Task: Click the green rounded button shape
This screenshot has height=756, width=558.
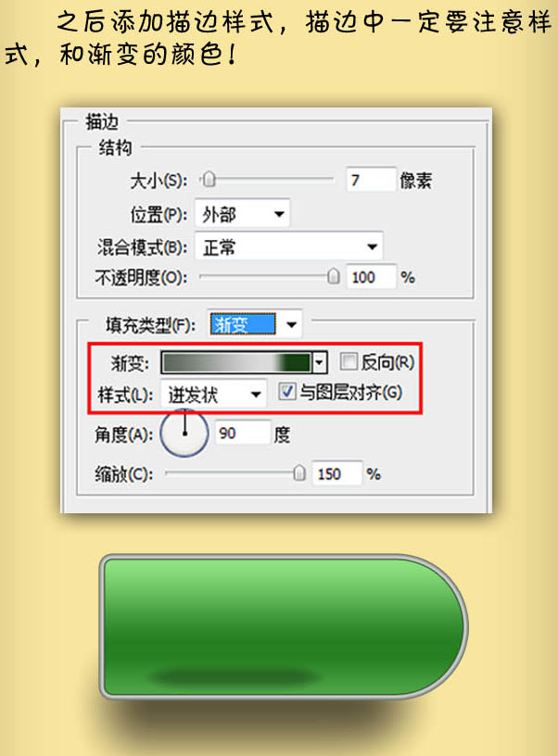Action: (x=284, y=627)
